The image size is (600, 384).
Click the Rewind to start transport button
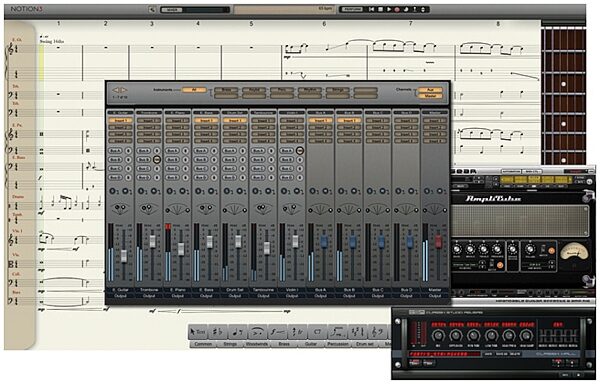tap(371, 9)
